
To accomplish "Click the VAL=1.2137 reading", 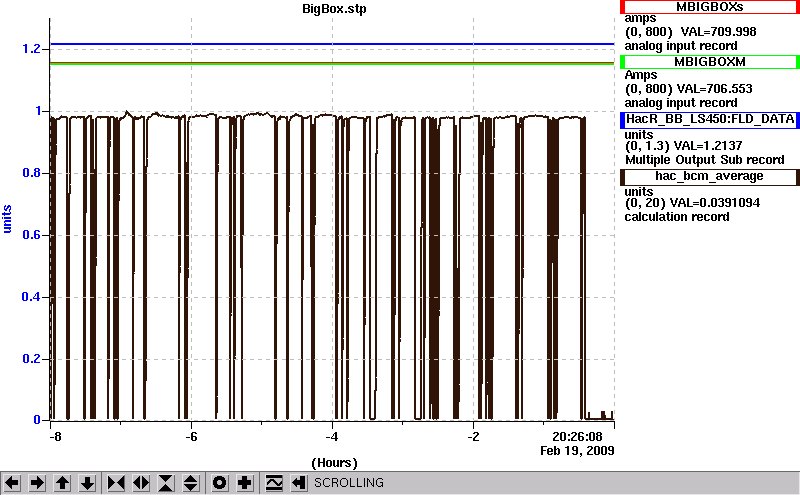I will (708, 146).
